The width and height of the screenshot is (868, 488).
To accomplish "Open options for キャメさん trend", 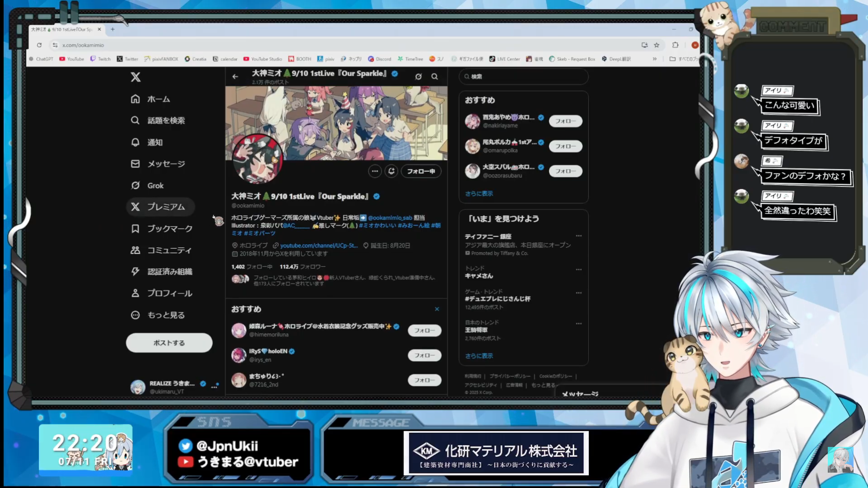I will point(578,270).
